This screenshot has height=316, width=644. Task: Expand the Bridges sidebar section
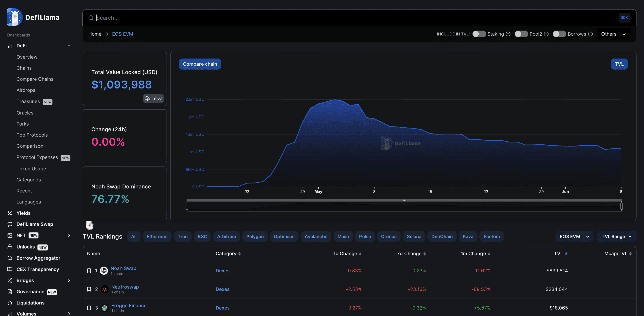(69, 280)
